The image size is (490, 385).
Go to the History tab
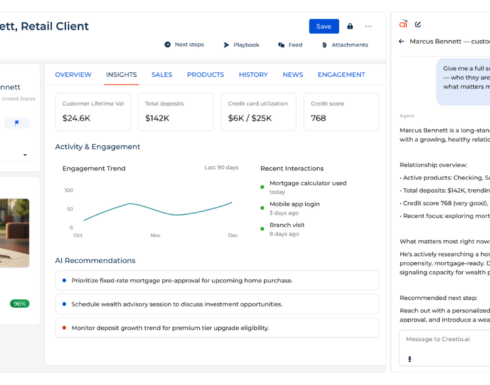(x=253, y=75)
